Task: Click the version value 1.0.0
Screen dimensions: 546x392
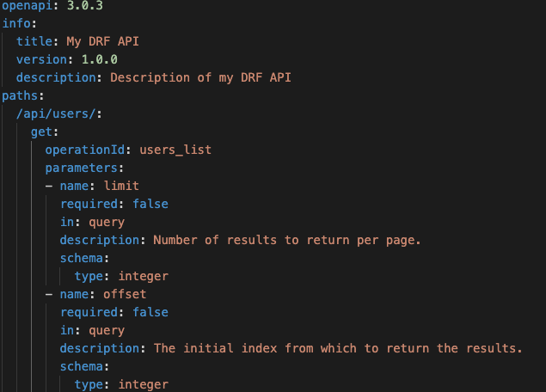Action: (x=100, y=59)
